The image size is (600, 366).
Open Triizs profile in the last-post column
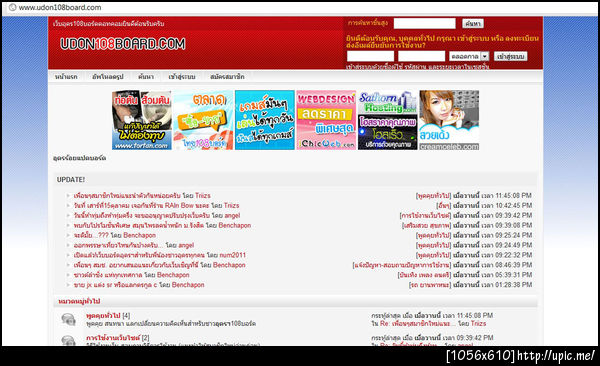pos(478,324)
